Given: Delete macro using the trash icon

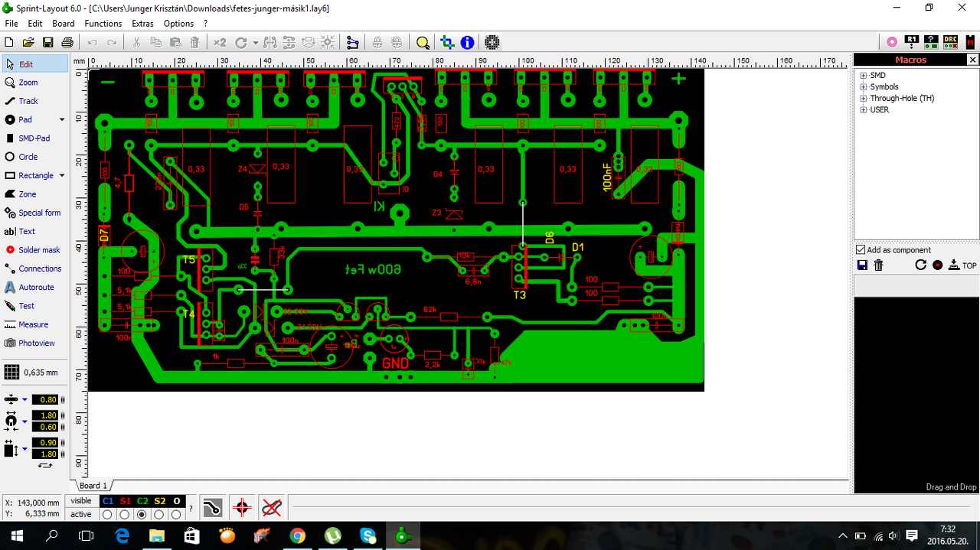Looking at the screenshot, I should click(x=878, y=265).
